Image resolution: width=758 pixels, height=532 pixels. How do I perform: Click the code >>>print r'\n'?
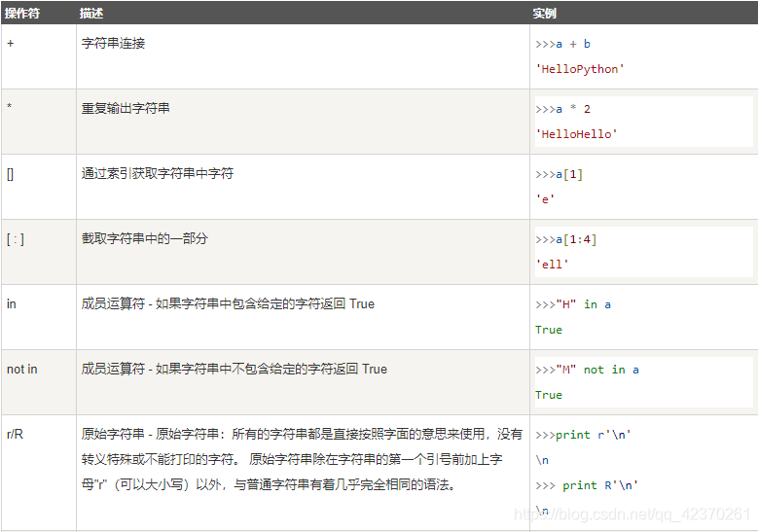click(x=583, y=435)
